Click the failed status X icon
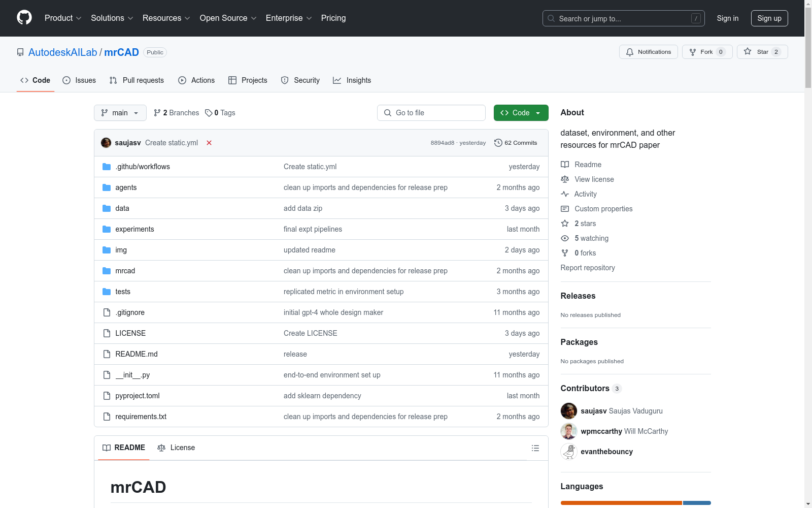 click(209, 143)
